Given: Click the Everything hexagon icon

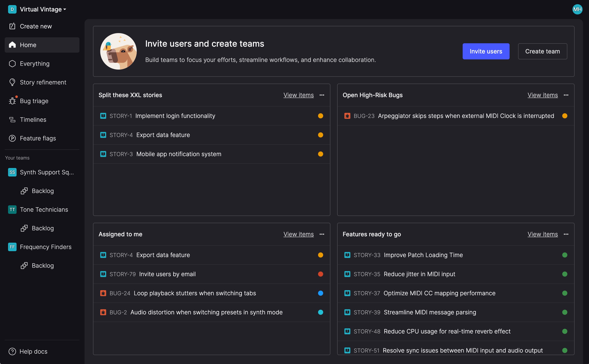Looking at the screenshot, I should [x=12, y=64].
